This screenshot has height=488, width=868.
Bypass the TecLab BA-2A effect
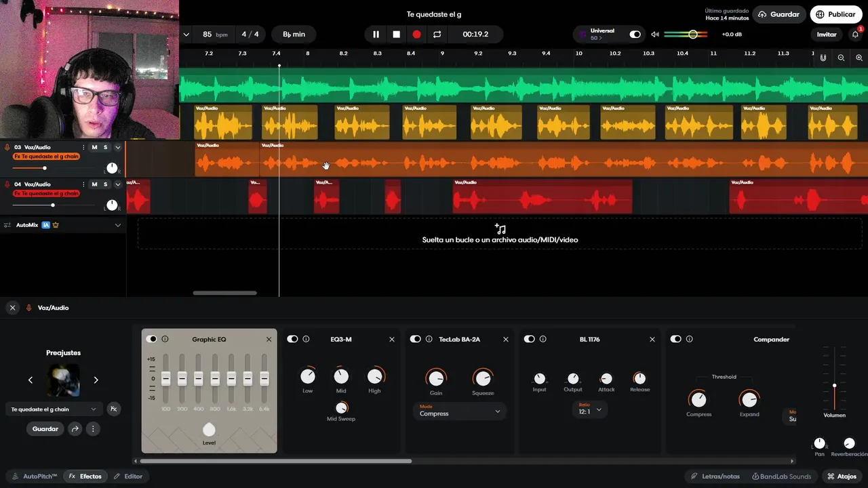tap(416, 339)
